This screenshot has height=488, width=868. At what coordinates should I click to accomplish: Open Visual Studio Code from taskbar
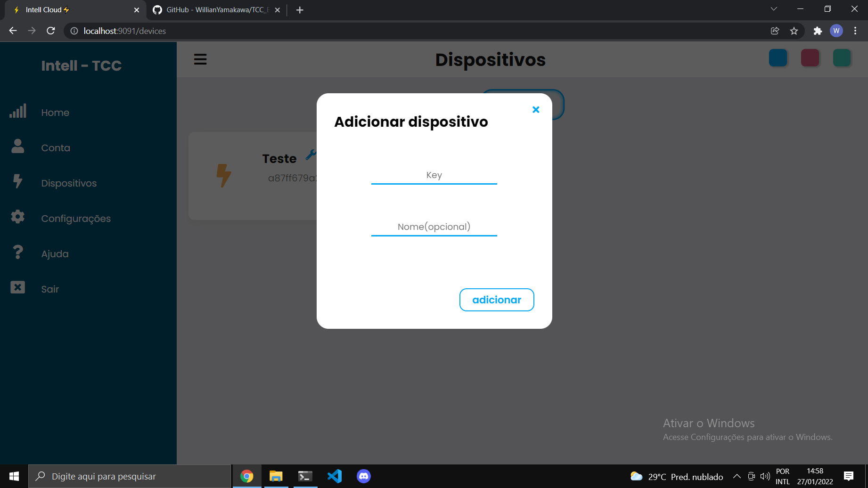[x=335, y=476]
